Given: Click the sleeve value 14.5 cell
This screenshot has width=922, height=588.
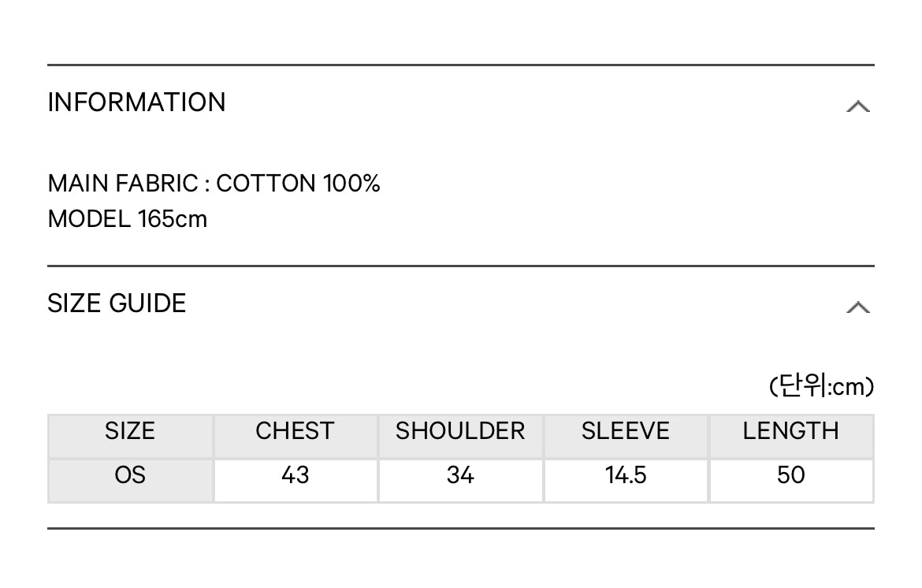Looking at the screenshot, I should 626,475.
